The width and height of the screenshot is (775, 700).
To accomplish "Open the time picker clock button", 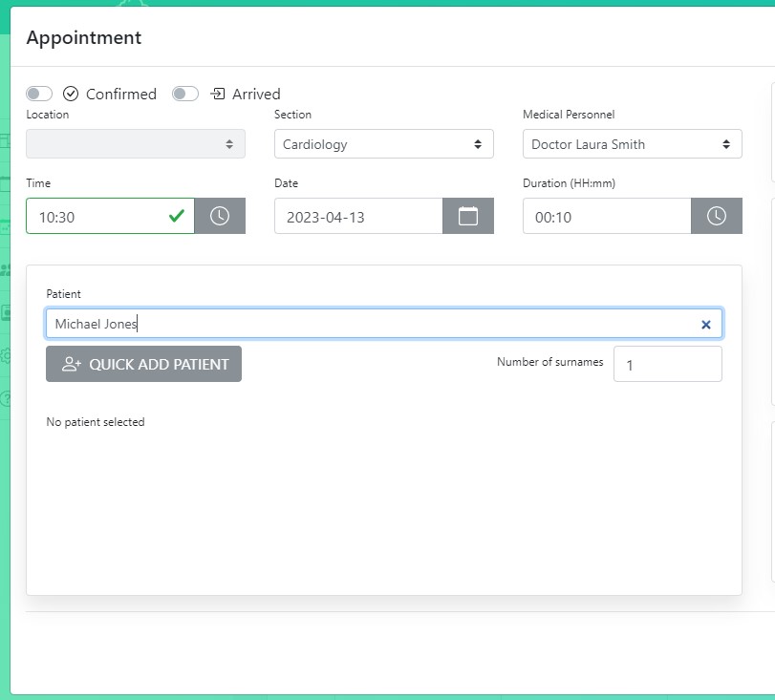I will [220, 216].
